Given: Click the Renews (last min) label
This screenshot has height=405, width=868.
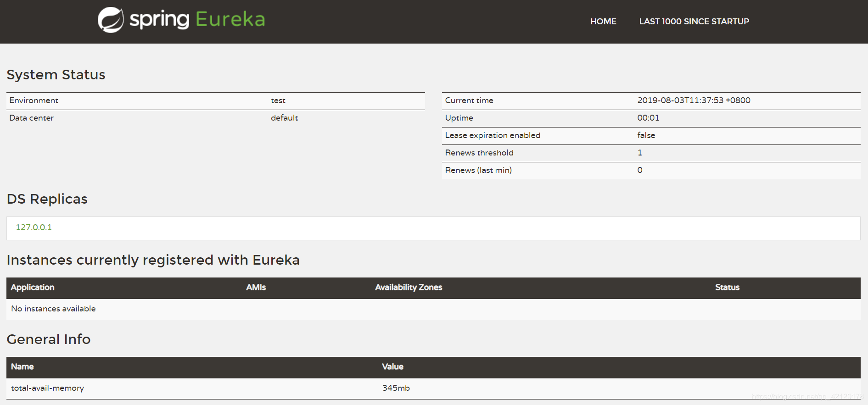Looking at the screenshot, I should coord(478,170).
